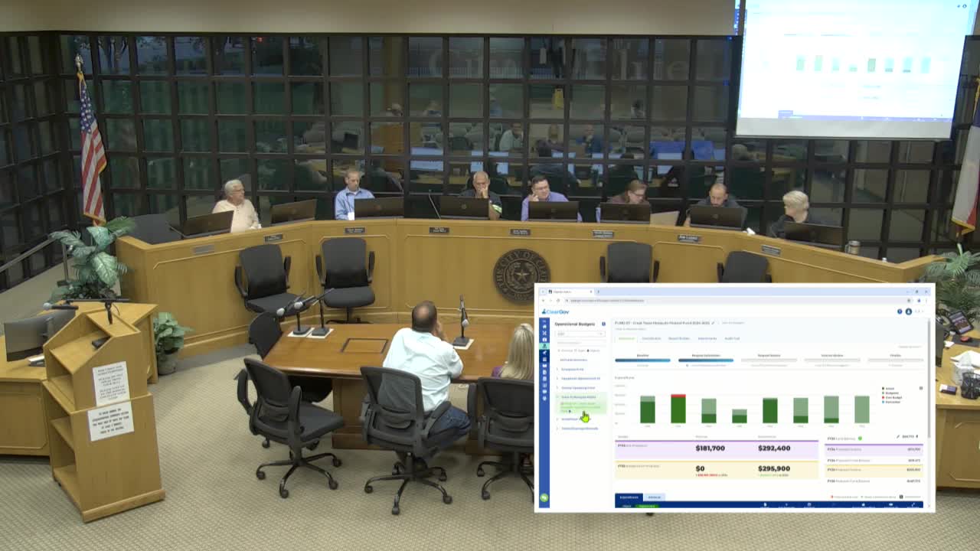
Task: Switch to the Contributors tab
Action: tap(652, 338)
